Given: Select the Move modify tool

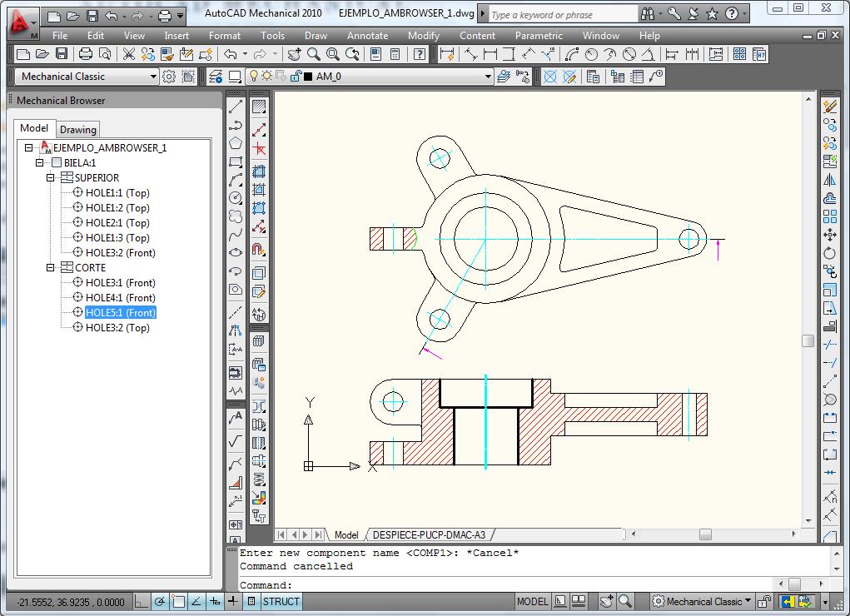Looking at the screenshot, I should (x=830, y=235).
